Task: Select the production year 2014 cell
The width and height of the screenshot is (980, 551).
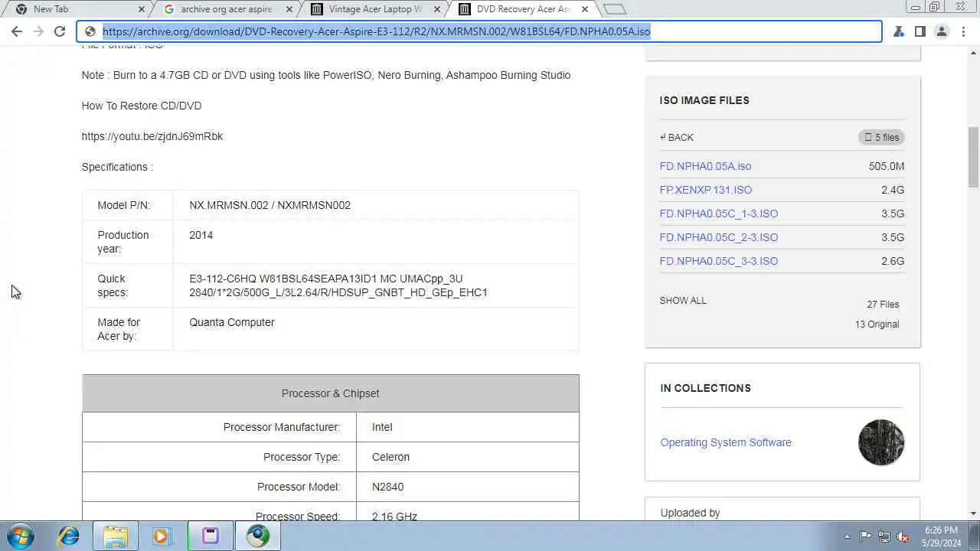Action: click(376, 242)
